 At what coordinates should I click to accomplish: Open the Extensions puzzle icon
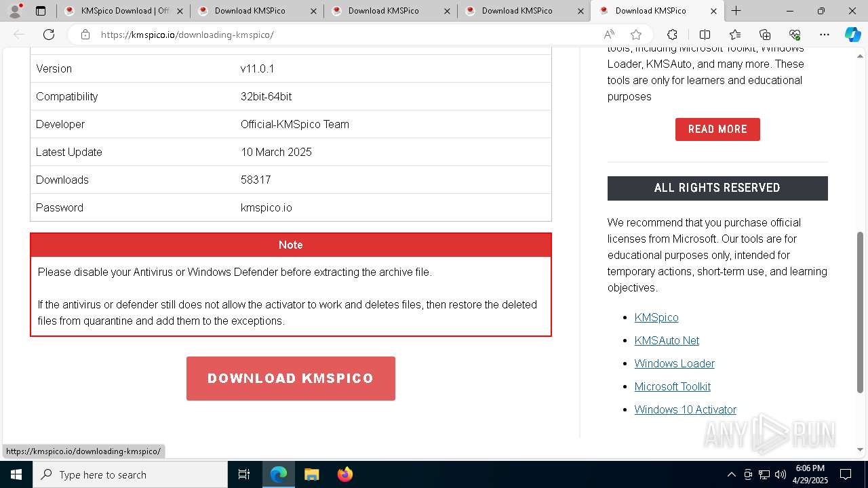coord(672,35)
